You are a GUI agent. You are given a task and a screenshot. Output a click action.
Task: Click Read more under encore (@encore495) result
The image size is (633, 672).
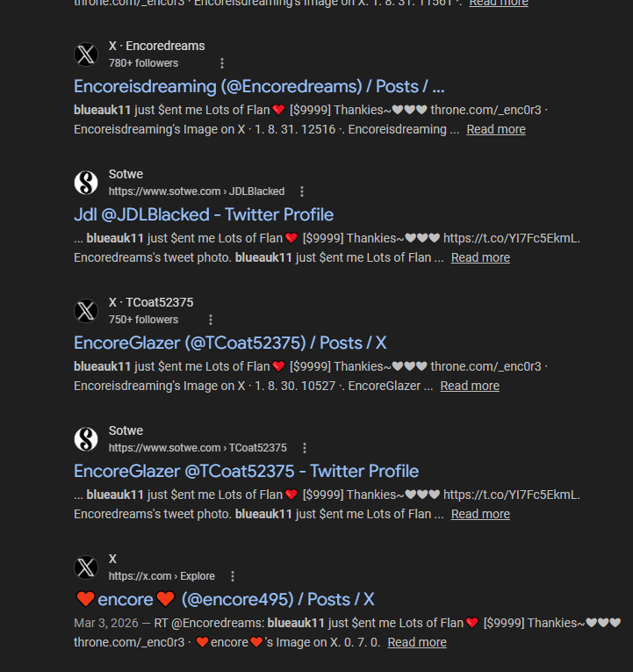(417, 642)
